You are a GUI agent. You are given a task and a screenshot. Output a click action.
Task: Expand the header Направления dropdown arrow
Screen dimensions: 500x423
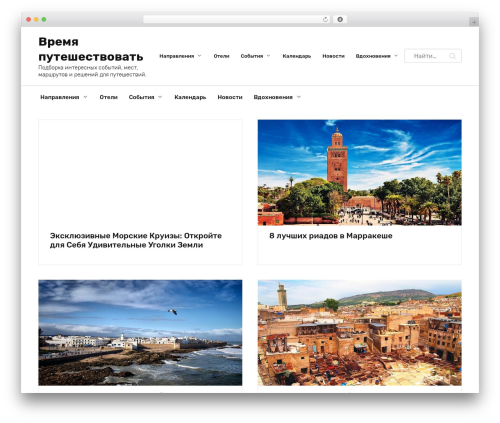(199, 56)
